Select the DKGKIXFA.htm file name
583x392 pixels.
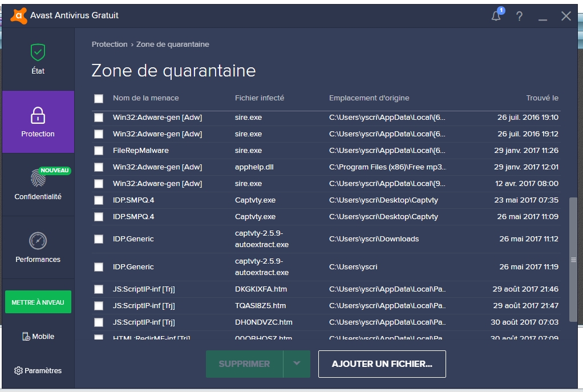pos(261,289)
